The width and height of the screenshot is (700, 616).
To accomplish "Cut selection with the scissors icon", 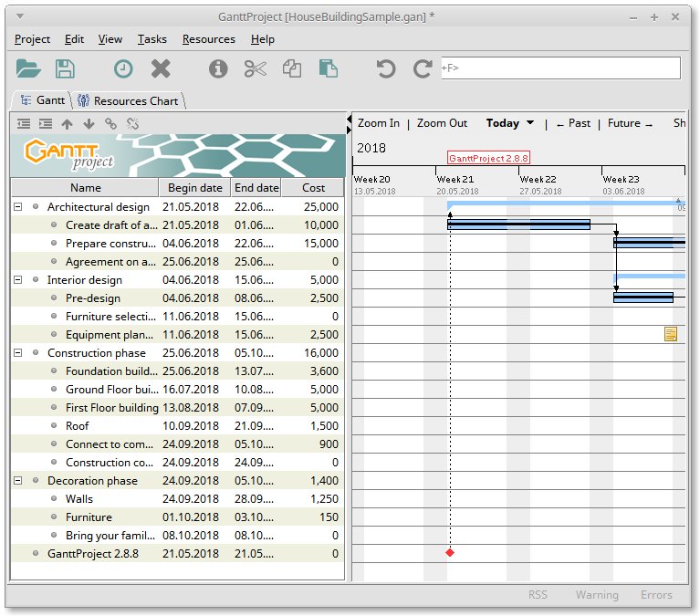I will pyautogui.click(x=256, y=69).
